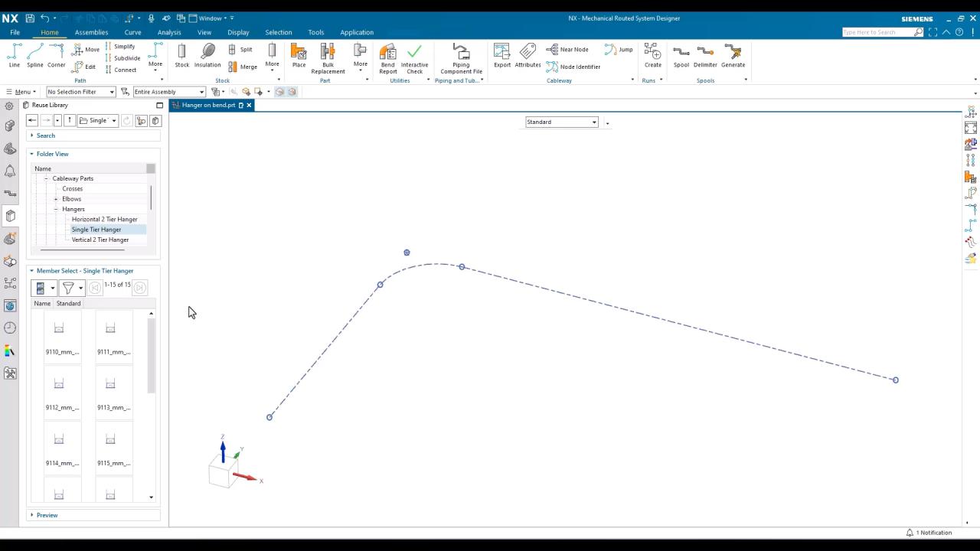Select the Line path tool

click(x=14, y=55)
